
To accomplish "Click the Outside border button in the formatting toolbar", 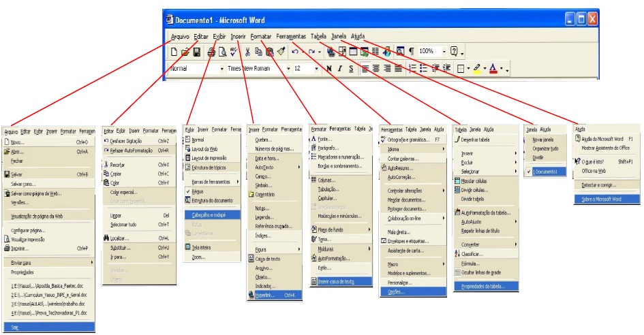I will point(461,69).
